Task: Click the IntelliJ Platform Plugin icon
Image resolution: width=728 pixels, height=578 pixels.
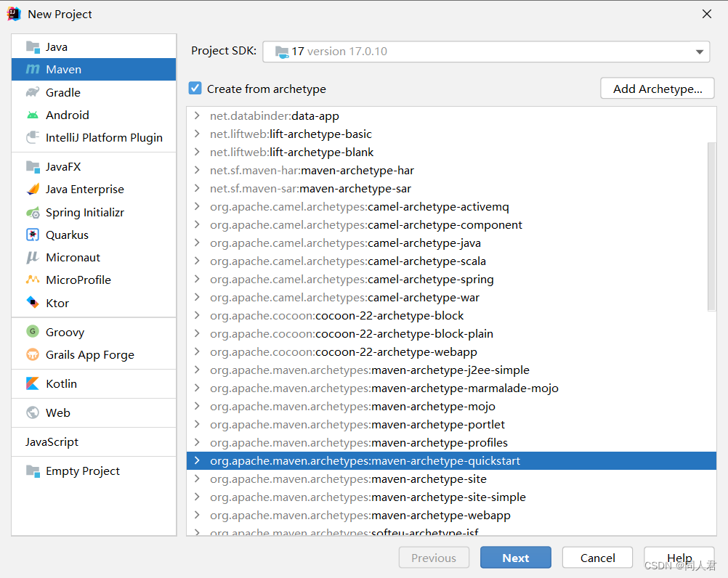Action: (33, 137)
